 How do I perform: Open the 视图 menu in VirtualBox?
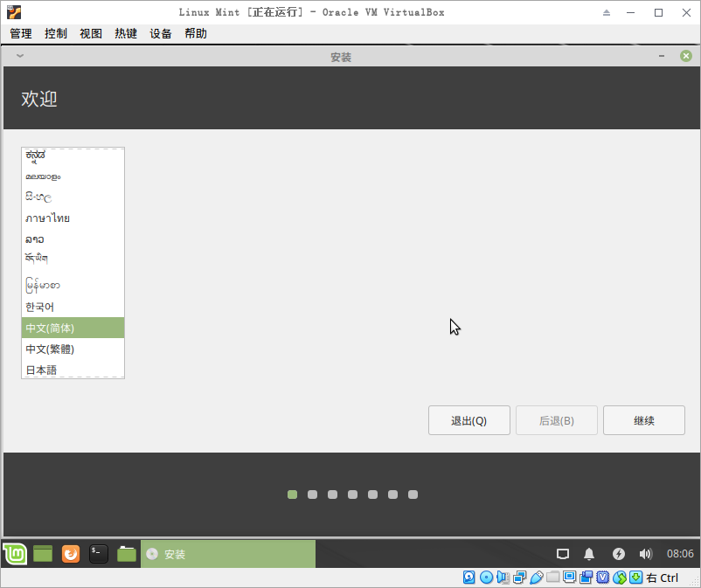click(90, 33)
